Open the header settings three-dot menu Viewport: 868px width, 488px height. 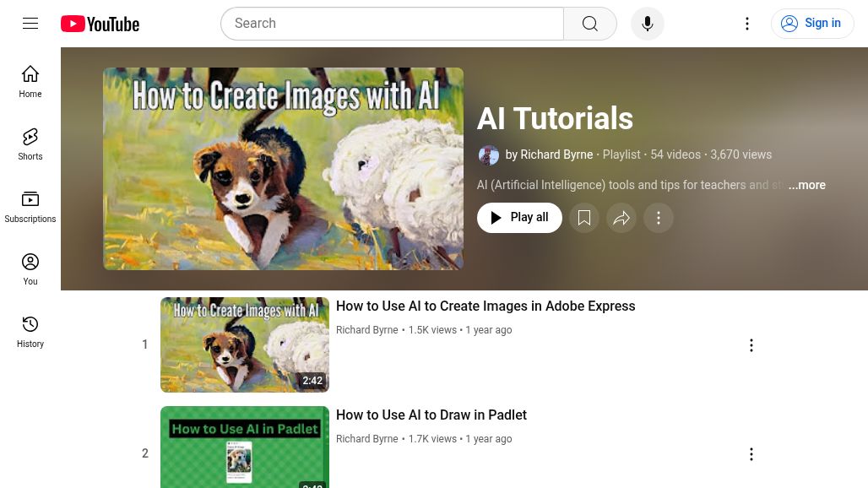click(746, 24)
